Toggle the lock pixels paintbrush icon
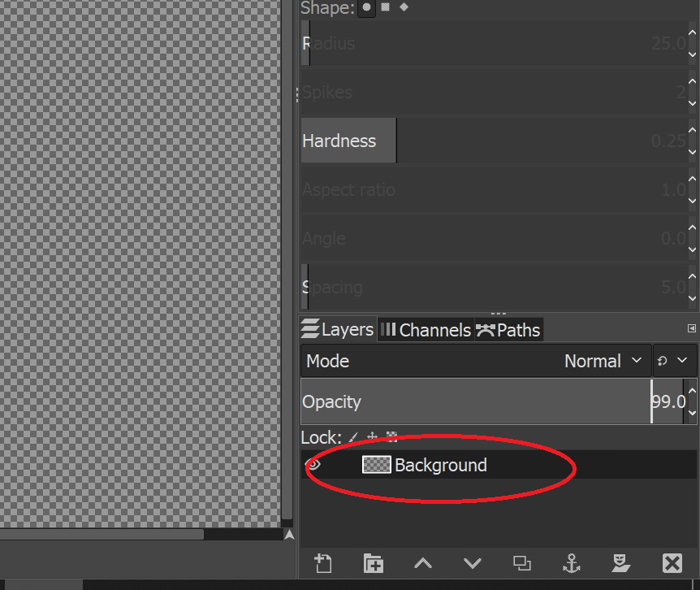Screen dimensions: 700x590 click(x=353, y=437)
